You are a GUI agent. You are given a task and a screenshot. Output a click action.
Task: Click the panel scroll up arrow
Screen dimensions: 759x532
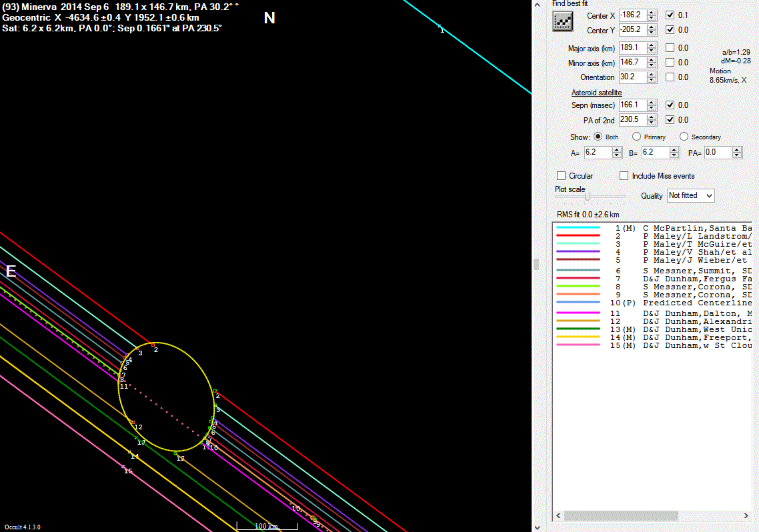537,5
